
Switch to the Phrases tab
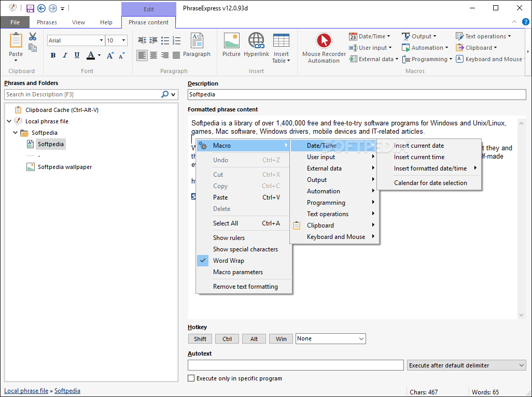pos(47,22)
